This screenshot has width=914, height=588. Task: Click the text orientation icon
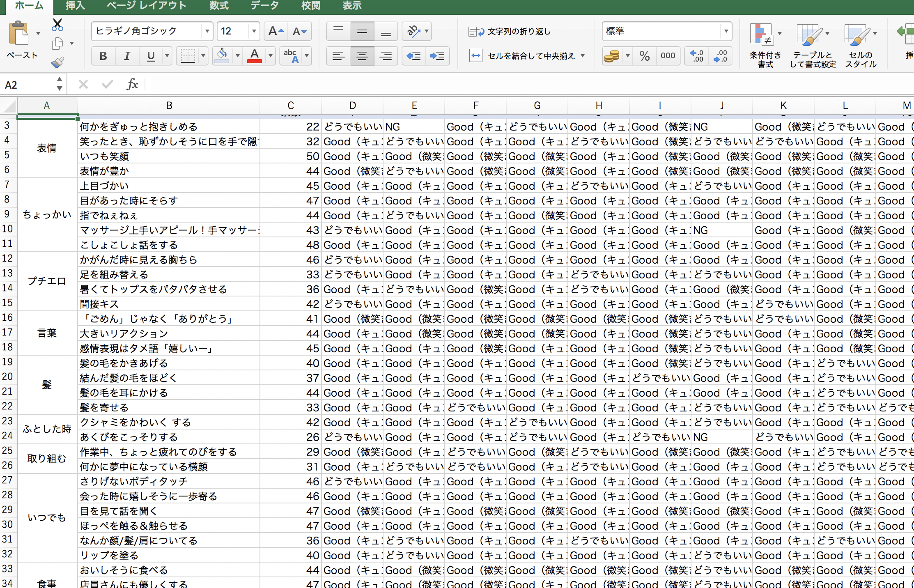413,31
